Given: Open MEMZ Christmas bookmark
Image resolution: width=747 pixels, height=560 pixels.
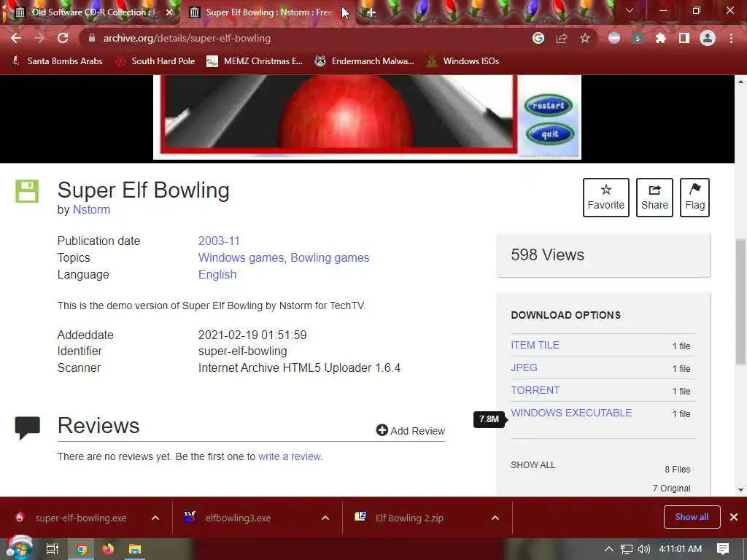Looking at the screenshot, I should pos(255,61).
